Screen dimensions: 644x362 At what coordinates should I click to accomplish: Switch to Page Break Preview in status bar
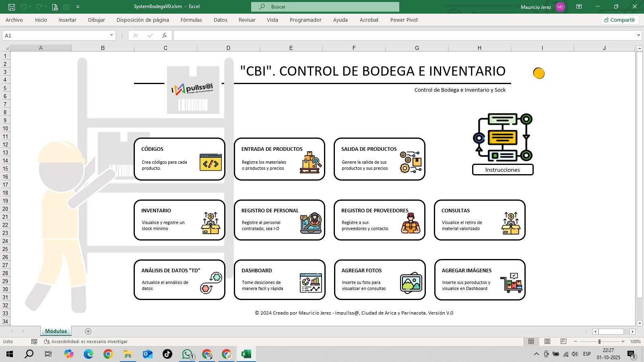[x=562, y=341]
